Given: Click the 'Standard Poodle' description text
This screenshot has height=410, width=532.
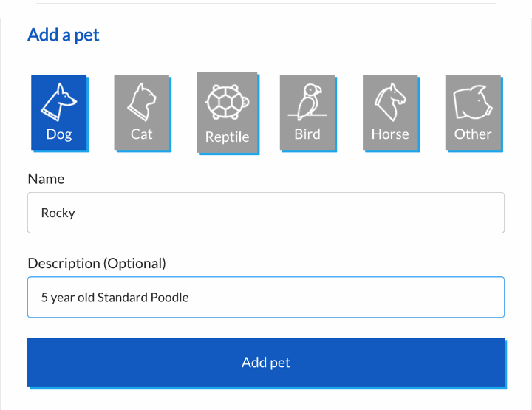Looking at the screenshot, I should click(143, 298).
